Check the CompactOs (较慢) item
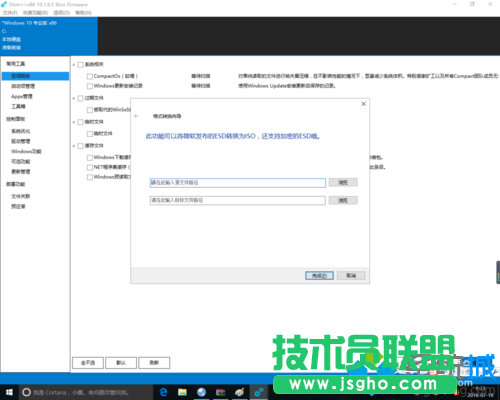500x400 pixels. 90,76
